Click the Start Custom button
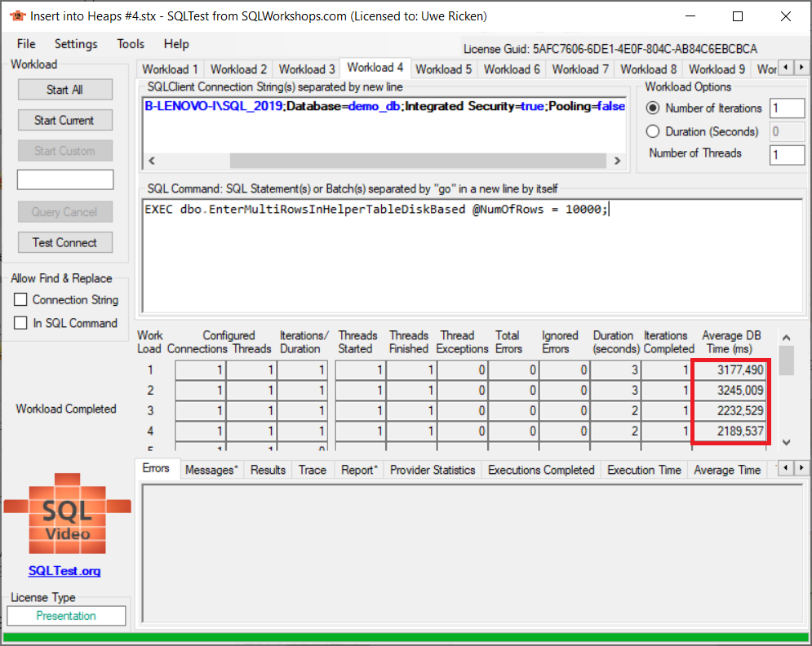 coord(64,151)
